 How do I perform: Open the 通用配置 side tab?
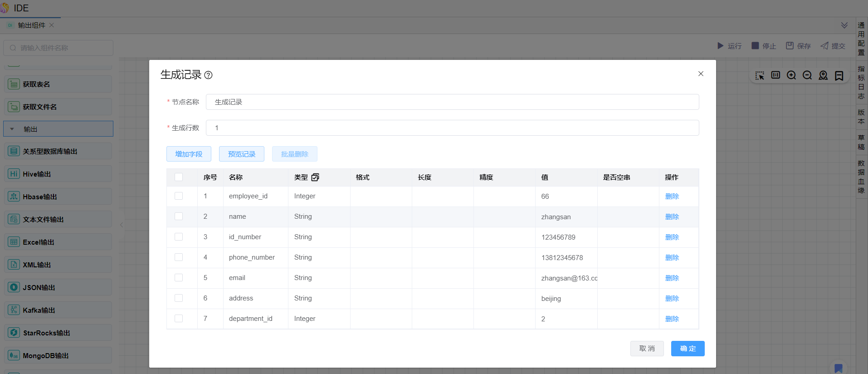(x=861, y=39)
